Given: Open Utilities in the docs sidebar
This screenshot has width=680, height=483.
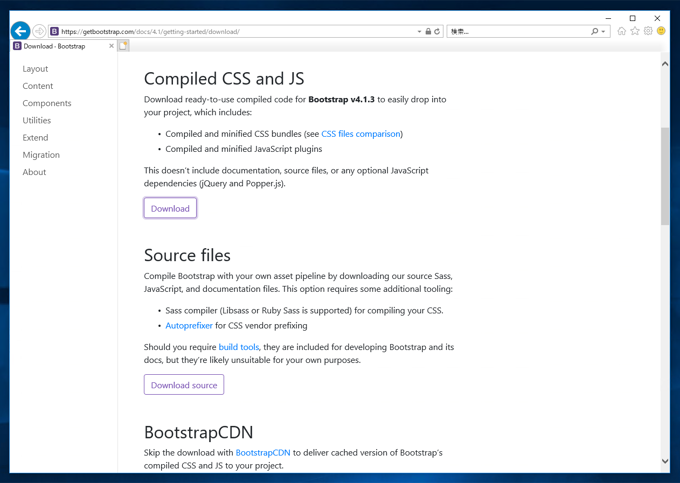Looking at the screenshot, I should coord(37,120).
